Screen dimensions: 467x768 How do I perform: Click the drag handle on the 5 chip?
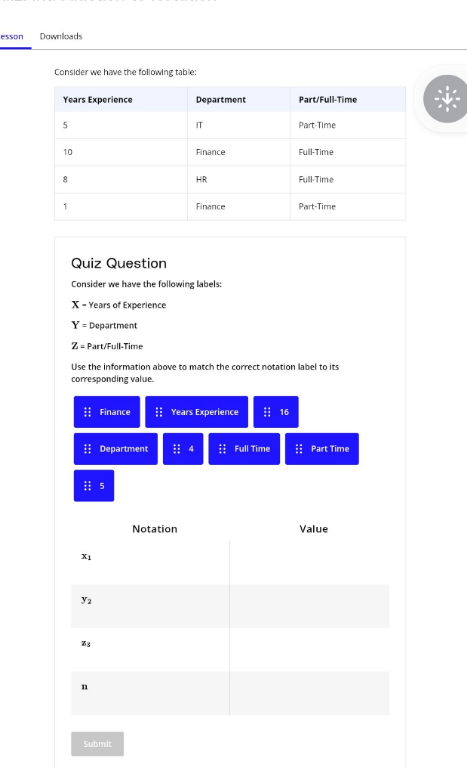88,486
